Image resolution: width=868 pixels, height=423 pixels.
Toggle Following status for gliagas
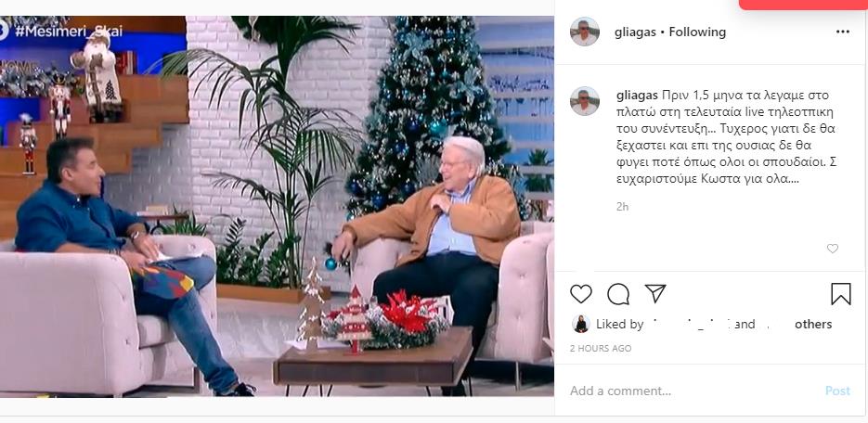697,32
